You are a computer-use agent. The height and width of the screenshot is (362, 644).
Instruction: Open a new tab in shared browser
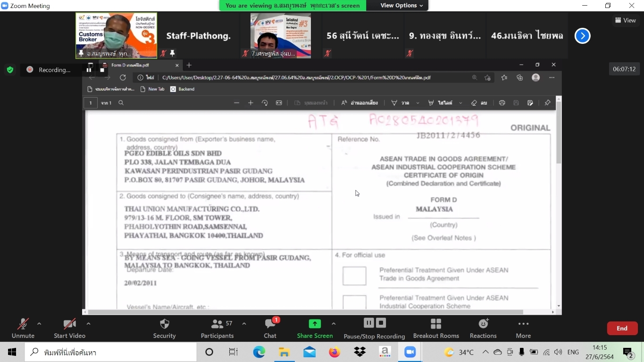[x=189, y=65]
